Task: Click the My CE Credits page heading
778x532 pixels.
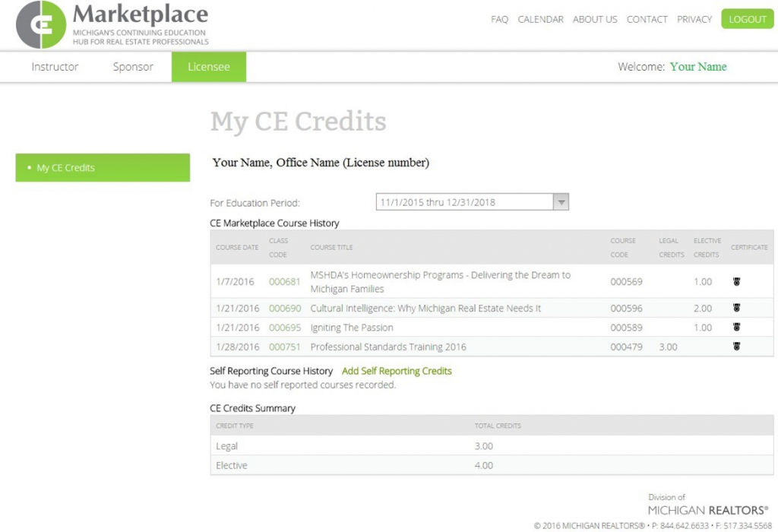Action: [x=298, y=122]
